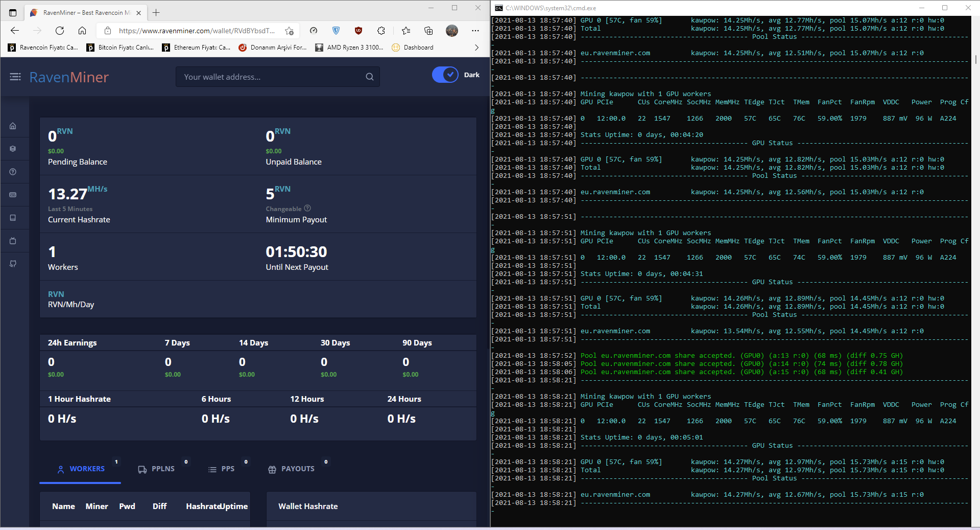The image size is (980, 530).
Task: Click the RVN/Mh/Day label
Action: 71,305
